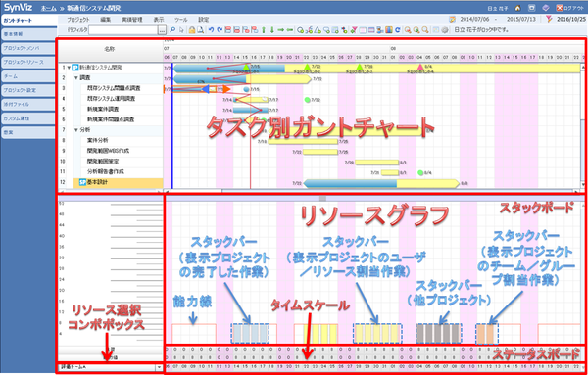Click the zoom magnifier with green mark
The width and height of the screenshot is (588, 375).
click(x=416, y=30)
